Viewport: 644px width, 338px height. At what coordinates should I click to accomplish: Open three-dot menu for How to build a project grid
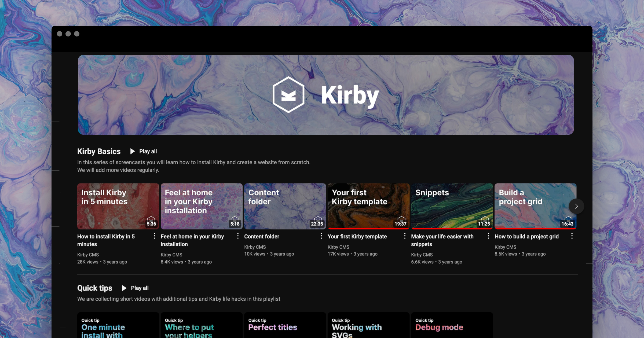tap(572, 236)
